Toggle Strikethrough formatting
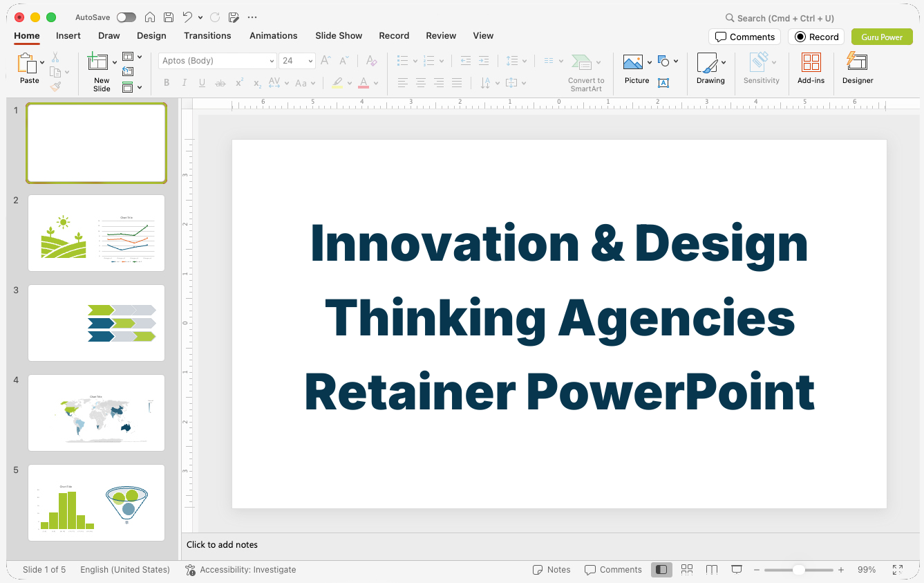The image size is (924, 583). coord(220,83)
